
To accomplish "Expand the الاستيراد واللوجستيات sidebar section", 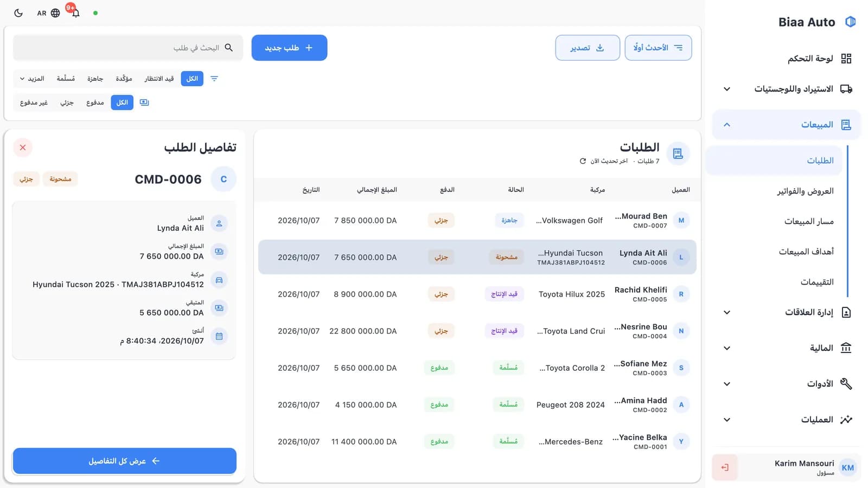I will [787, 89].
